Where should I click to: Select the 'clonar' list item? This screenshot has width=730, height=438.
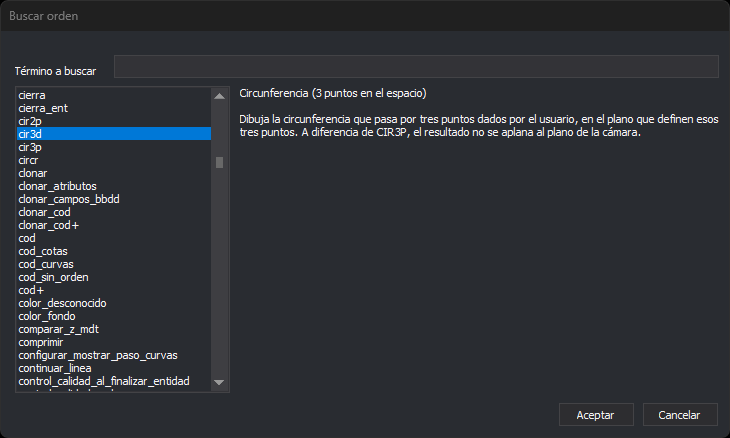tap(114, 173)
